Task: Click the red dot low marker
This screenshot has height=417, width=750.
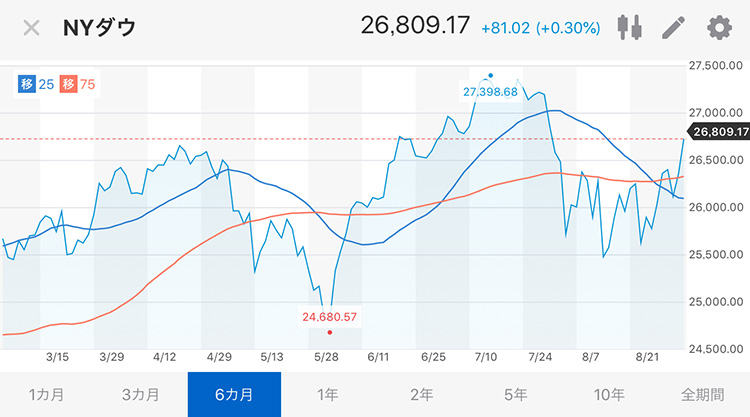Action: tap(330, 332)
